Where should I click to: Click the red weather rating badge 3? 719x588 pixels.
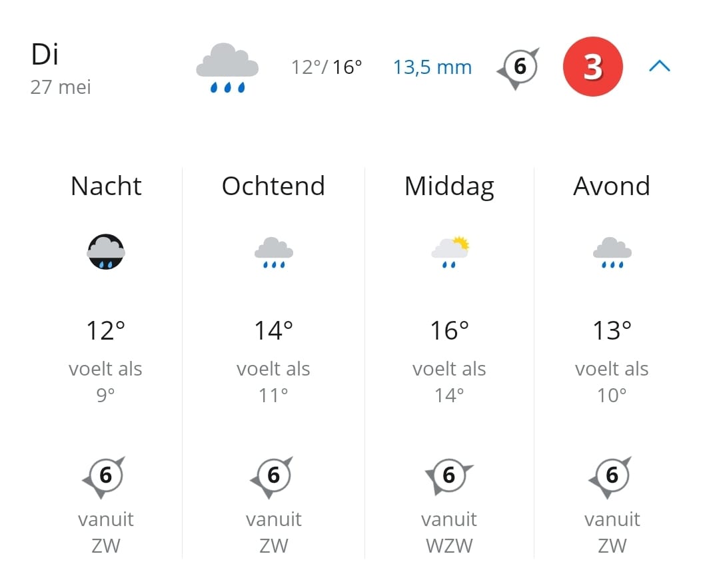[x=592, y=67]
